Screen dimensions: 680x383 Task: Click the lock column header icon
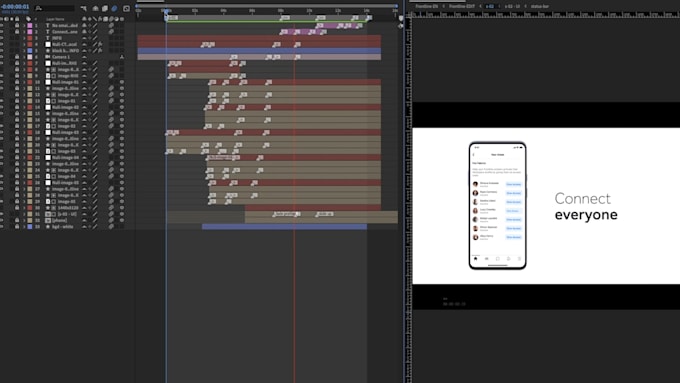click(x=17, y=19)
